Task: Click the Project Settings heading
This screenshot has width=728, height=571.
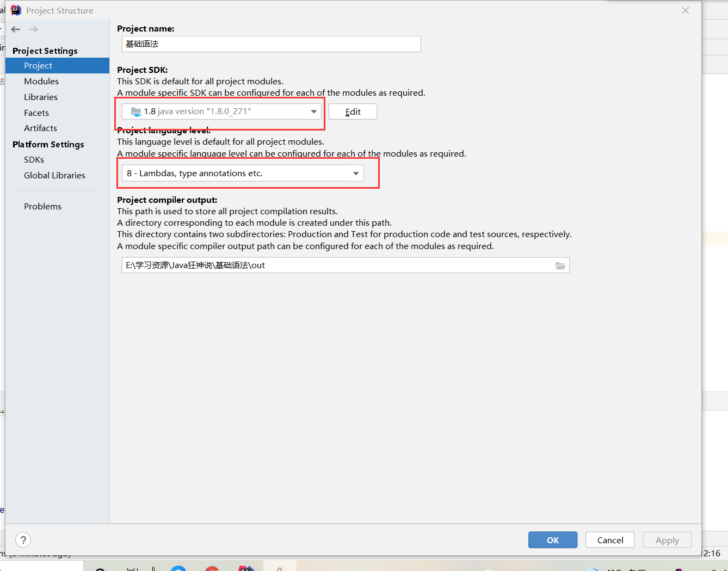Action: click(x=45, y=51)
